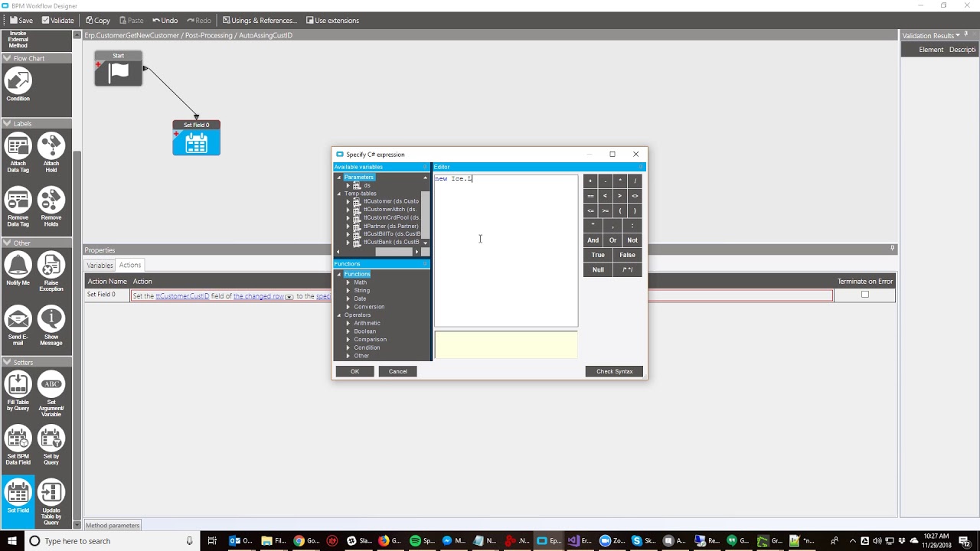This screenshot has width=980, height=551.
Task: Expand the Math functions node
Action: [x=348, y=282]
